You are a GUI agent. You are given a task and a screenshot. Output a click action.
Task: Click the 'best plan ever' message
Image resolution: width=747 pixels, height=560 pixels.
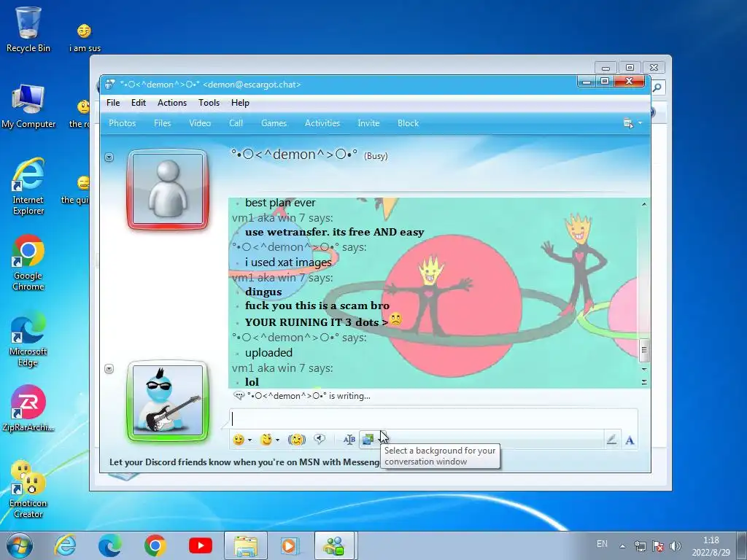(x=280, y=203)
